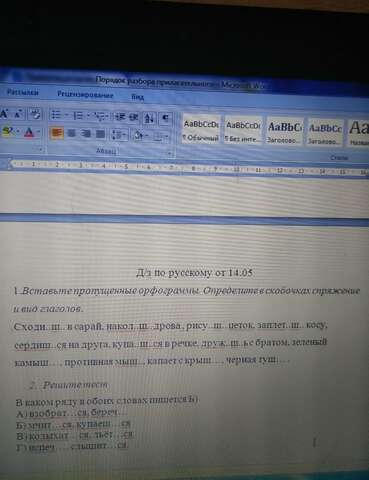Open the Рецензирование ribbon tab
369x480 pixels.
[x=85, y=95]
